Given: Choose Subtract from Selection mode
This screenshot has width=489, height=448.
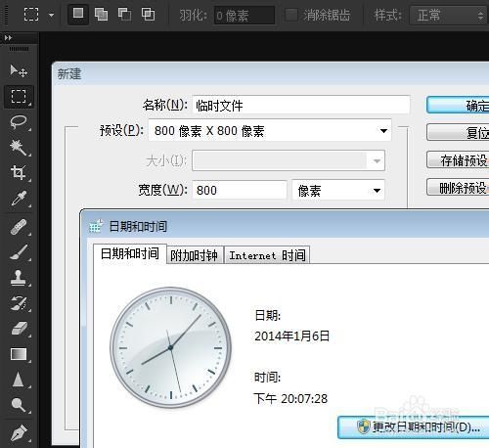Looking at the screenshot, I should pos(124,15).
